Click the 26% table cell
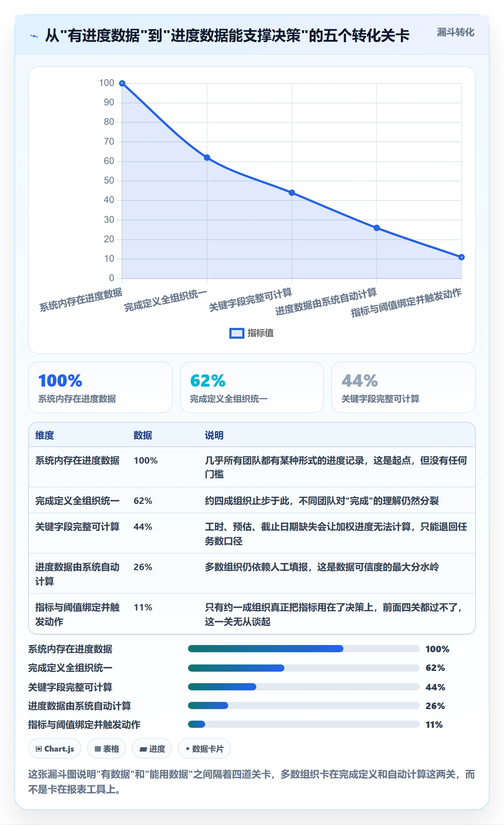 click(x=143, y=567)
